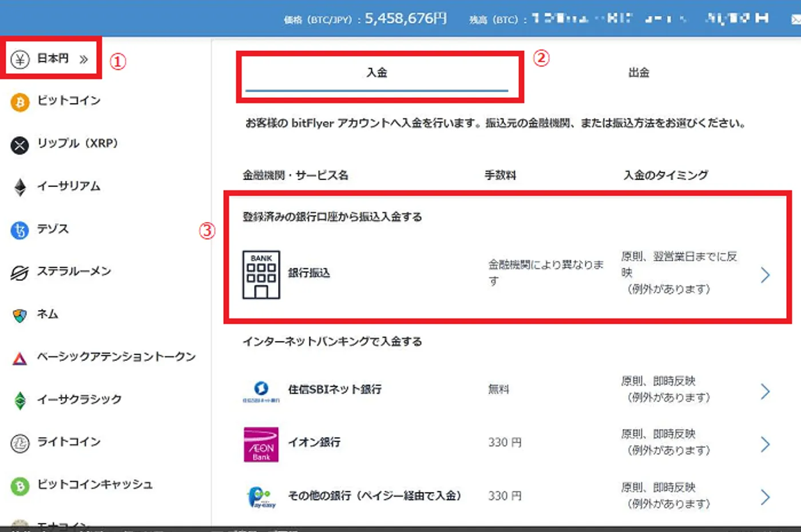The image size is (801, 532).
Task: Switch to the 入金 tab
Action: tap(377, 73)
